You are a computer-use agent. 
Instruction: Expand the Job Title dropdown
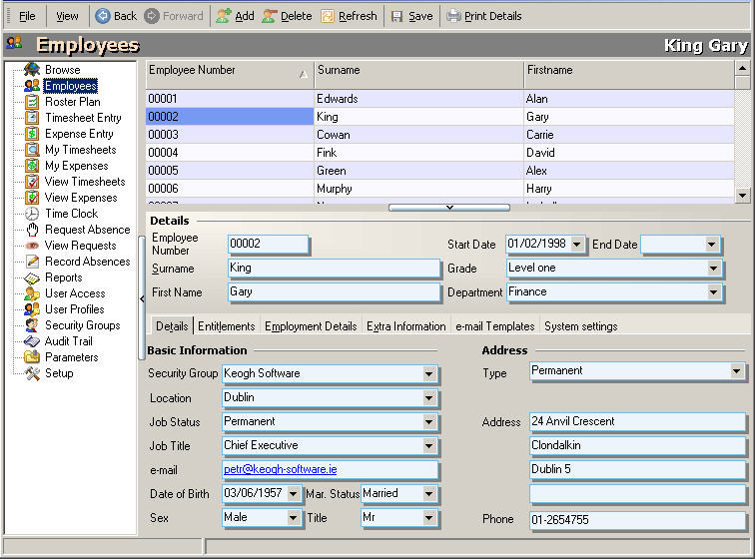point(428,446)
